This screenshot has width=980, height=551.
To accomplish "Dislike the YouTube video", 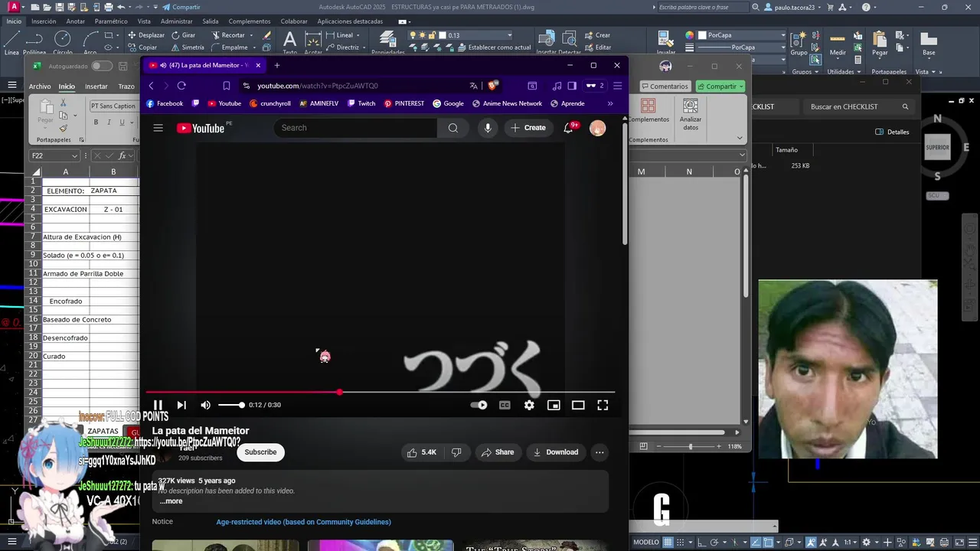I will point(456,452).
